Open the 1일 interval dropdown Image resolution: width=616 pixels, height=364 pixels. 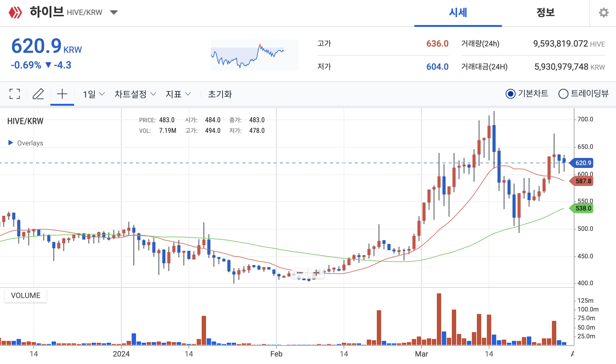(x=93, y=94)
